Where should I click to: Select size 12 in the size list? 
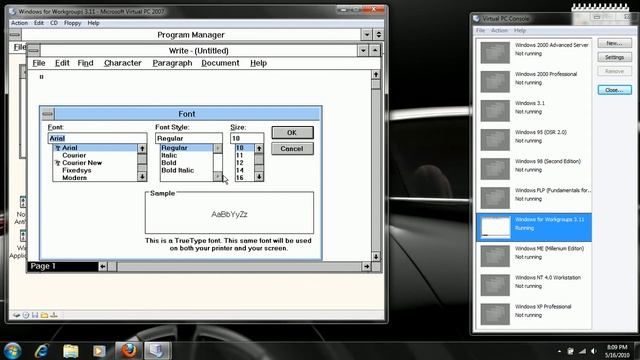[244, 163]
